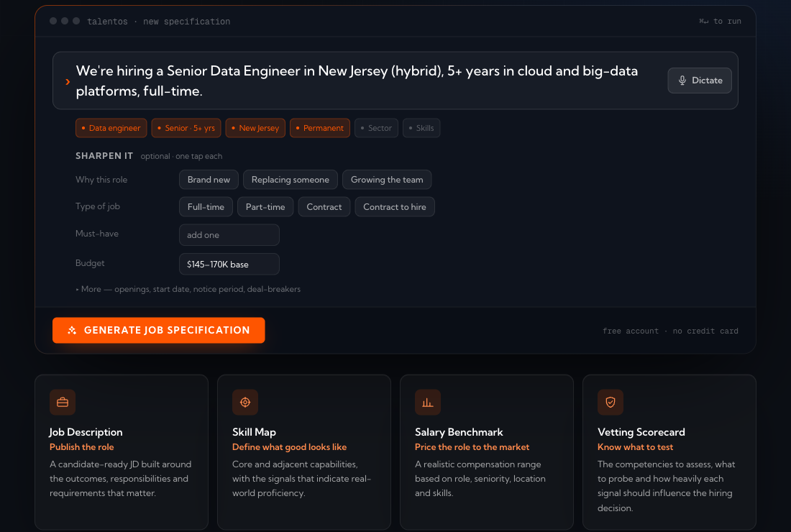Choose Growing the team option
The width and height of the screenshot is (791, 532).
click(x=387, y=180)
